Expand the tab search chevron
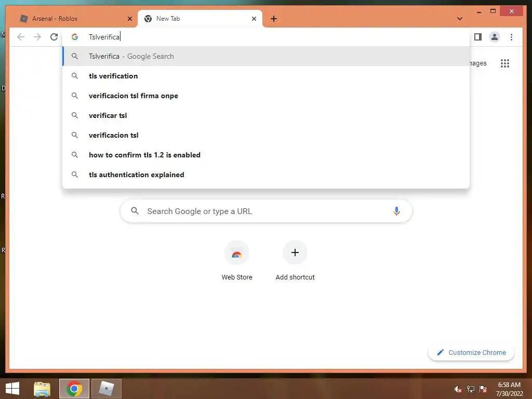 (x=460, y=19)
